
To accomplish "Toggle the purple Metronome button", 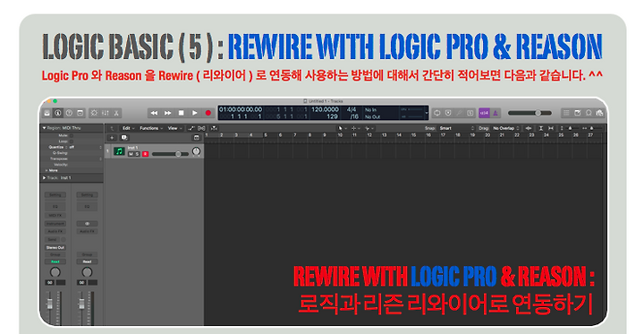I will 496,113.
